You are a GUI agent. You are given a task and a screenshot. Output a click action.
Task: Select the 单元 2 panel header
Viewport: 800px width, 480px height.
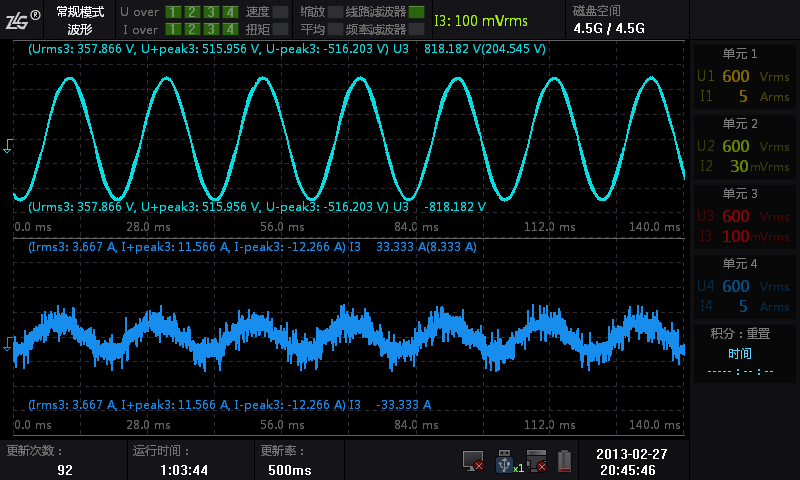click(740, 123)
